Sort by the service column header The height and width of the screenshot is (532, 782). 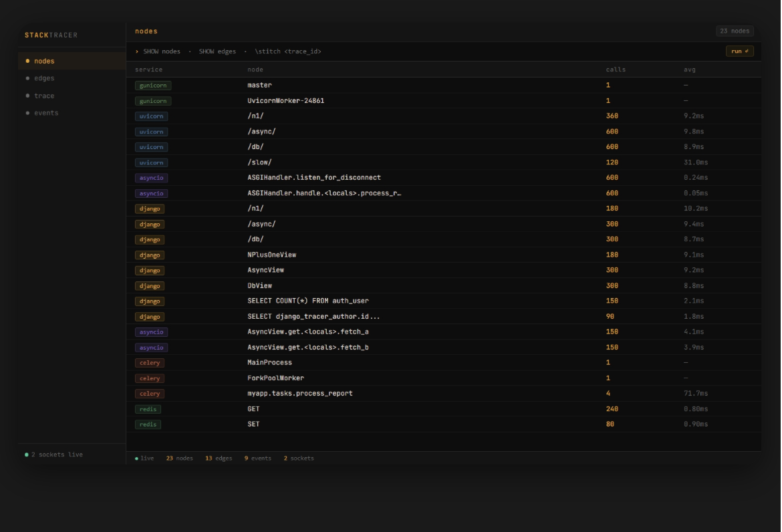pos(148,70)
